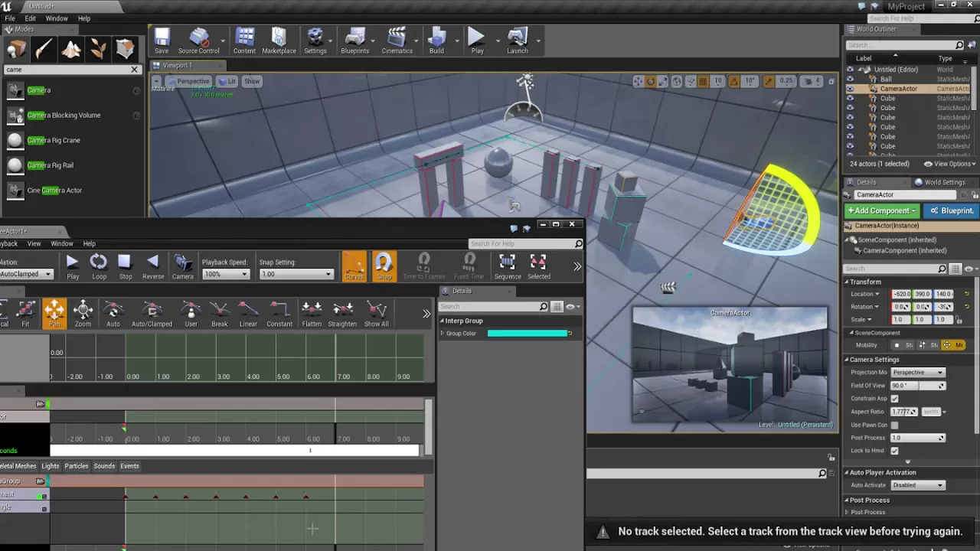Click the Blueprint button in Details
Image resolution: width=980 pixels, height=551 pixels.
point(952,210)
